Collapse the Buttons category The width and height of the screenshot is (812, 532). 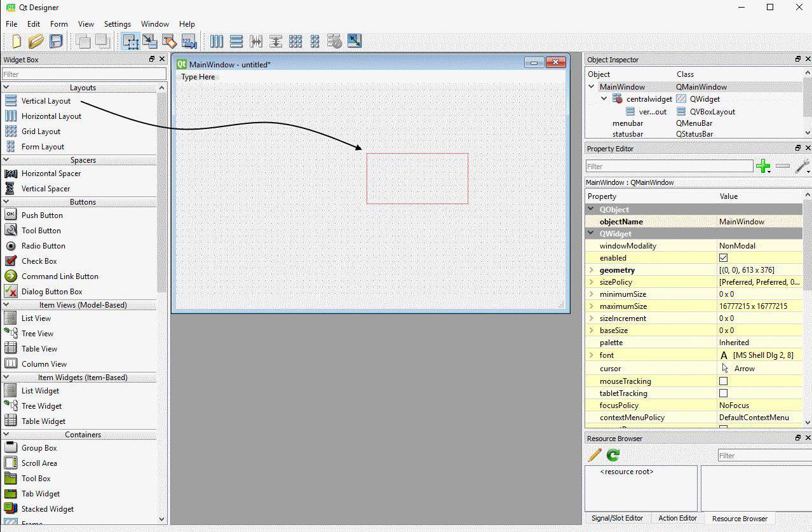pos(6,202)
